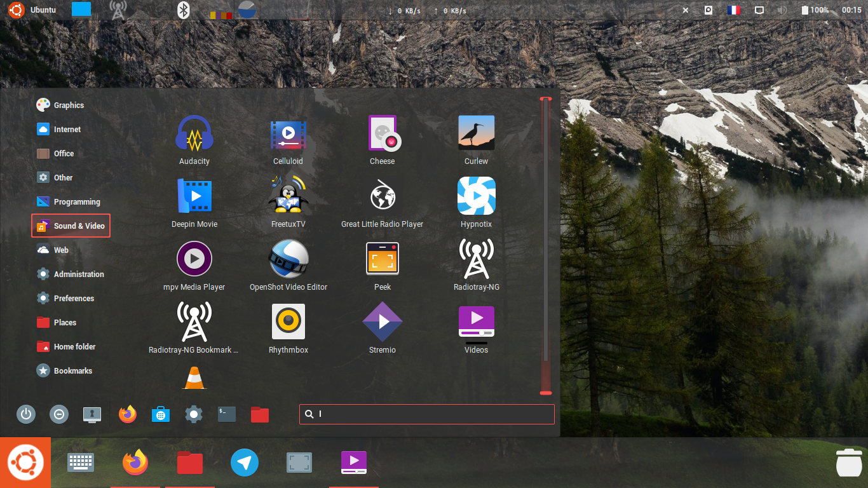
Task: Launch mpv Media Player
Action: 194,266
